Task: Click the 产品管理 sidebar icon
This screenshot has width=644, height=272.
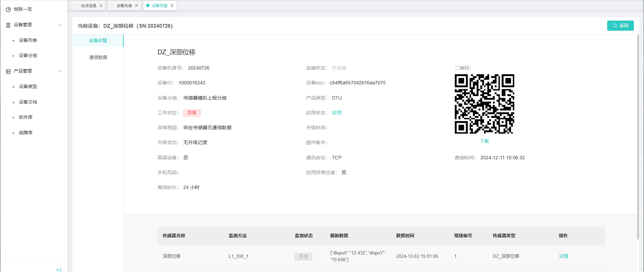Action: click(x=8, y=71)
